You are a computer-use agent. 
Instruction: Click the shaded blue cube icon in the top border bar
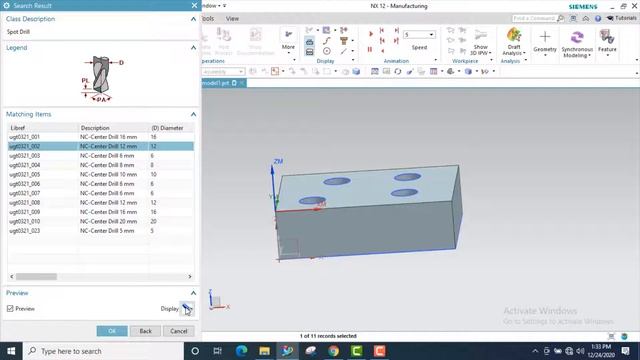click(356, 71)
